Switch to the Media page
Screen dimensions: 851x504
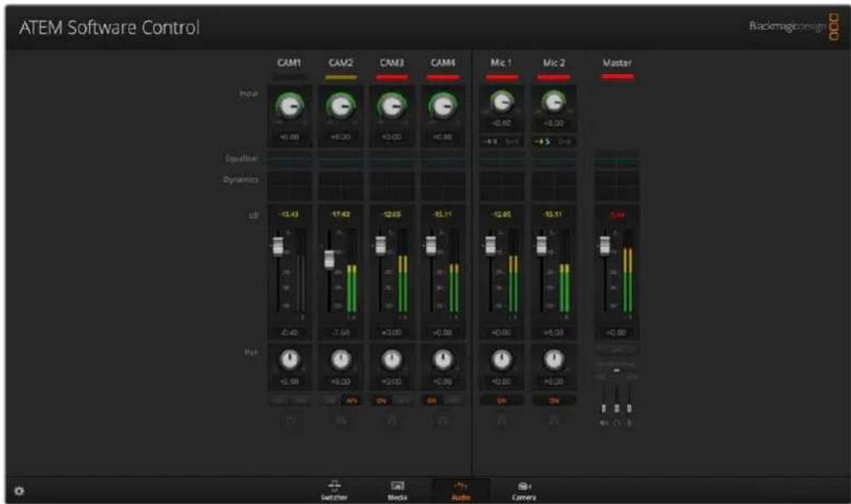[397, 490]
